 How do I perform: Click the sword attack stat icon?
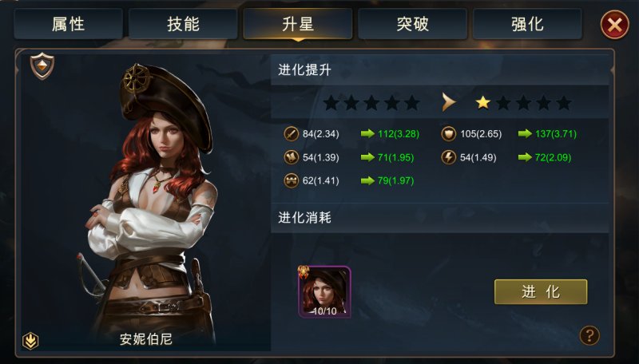[291, 133]
